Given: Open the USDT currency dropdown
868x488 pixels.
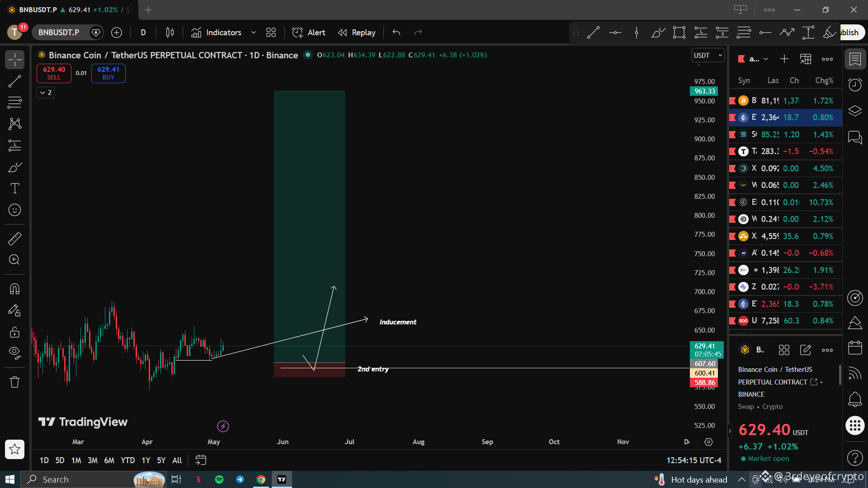Looking at the screenshot, I should pos(708,56).
